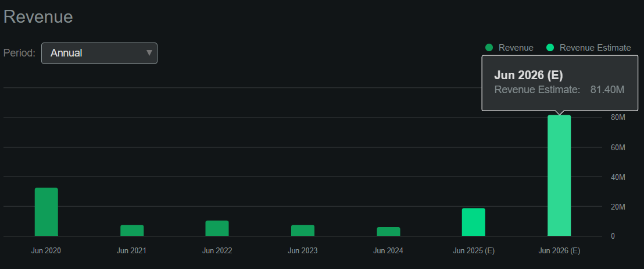Click the Revenue heading title
This screenshot has height=269, width=644.
point(38,17)
